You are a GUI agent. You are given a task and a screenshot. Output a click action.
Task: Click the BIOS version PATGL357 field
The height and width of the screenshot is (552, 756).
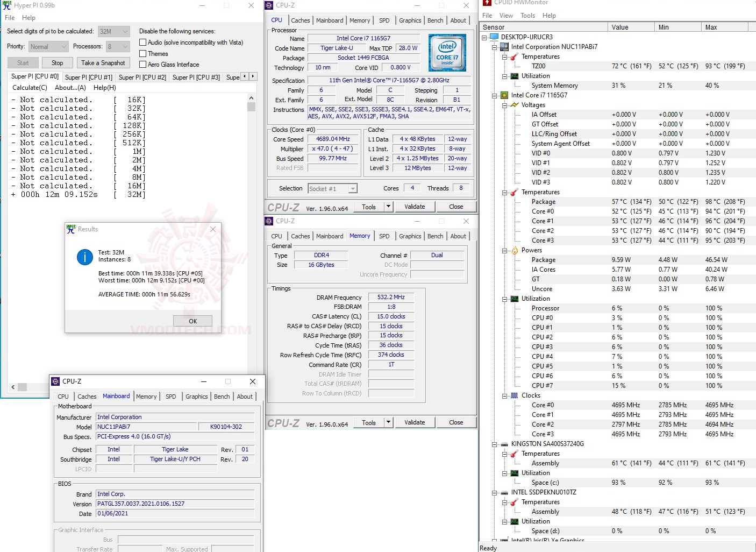[x=175, y=504]
